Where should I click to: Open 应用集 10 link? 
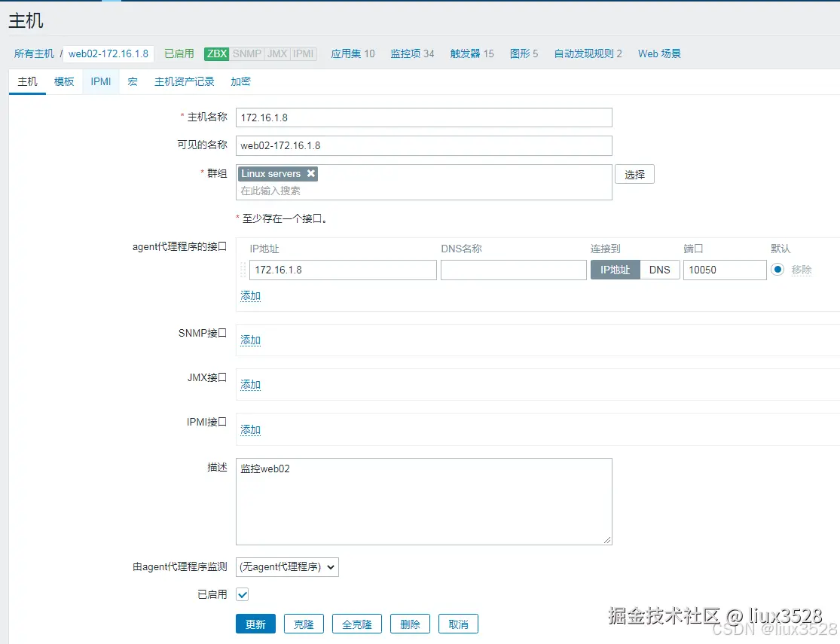(353, 53)
